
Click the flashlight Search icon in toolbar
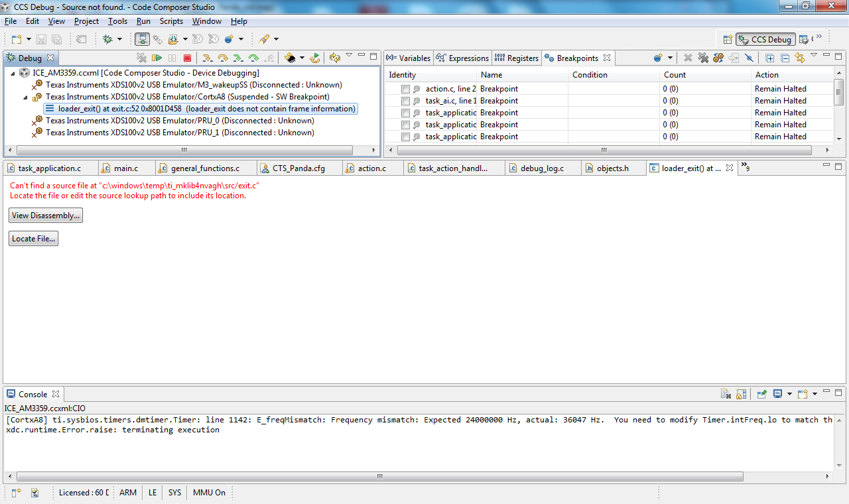coord(264,40)
